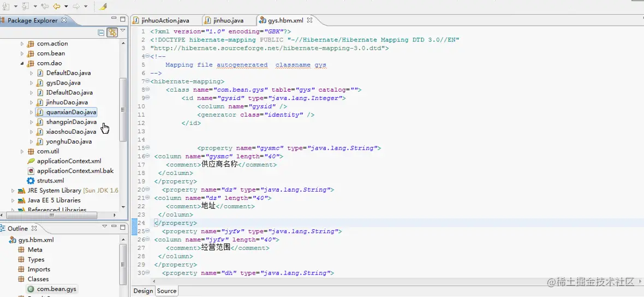Image resolution: width=644 pixels, height=297 pixels.
Task: Open the Back history dropdown arrow
Action: (65, 7)
